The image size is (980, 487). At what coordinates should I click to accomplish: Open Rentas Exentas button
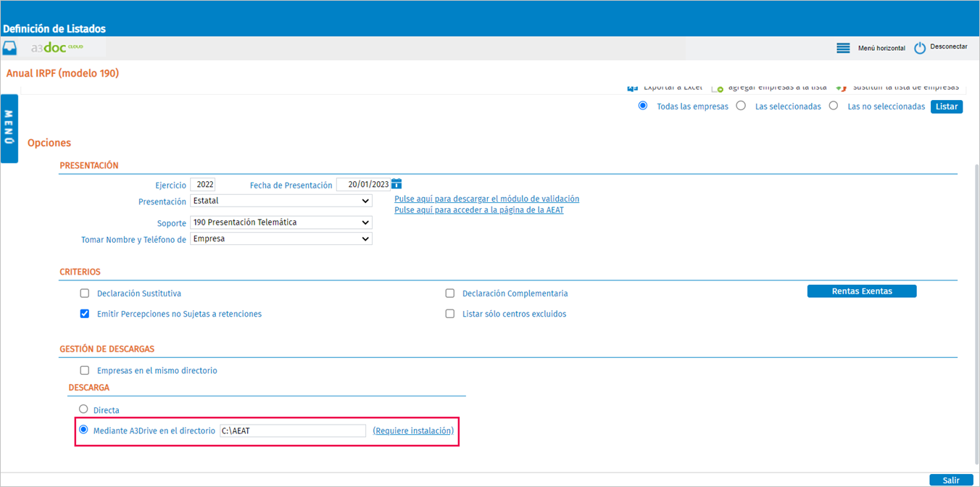(x=862, y=291)
